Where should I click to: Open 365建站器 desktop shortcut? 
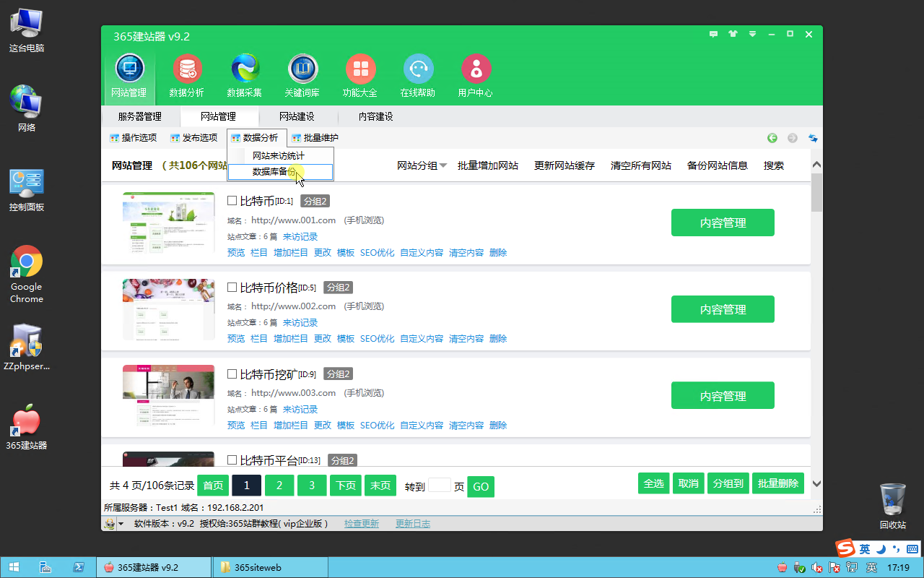[27, 428]
